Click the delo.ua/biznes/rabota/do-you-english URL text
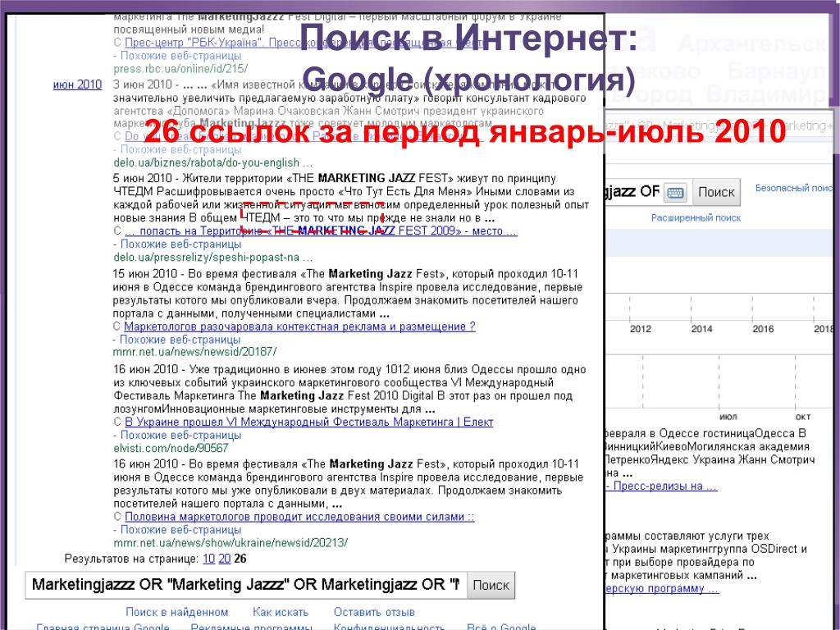The height and width of the screenshot is (630, 840). pos(212,163)
